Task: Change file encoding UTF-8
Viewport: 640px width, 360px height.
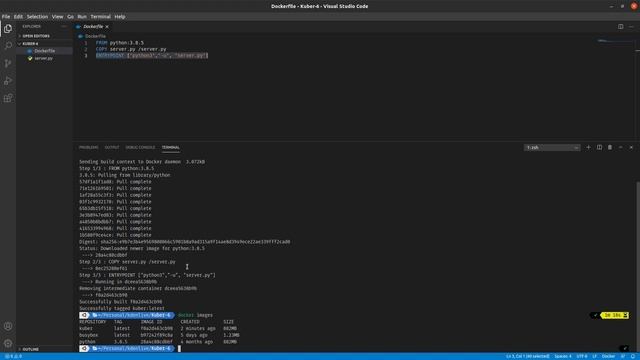Action: coord(582,356)
